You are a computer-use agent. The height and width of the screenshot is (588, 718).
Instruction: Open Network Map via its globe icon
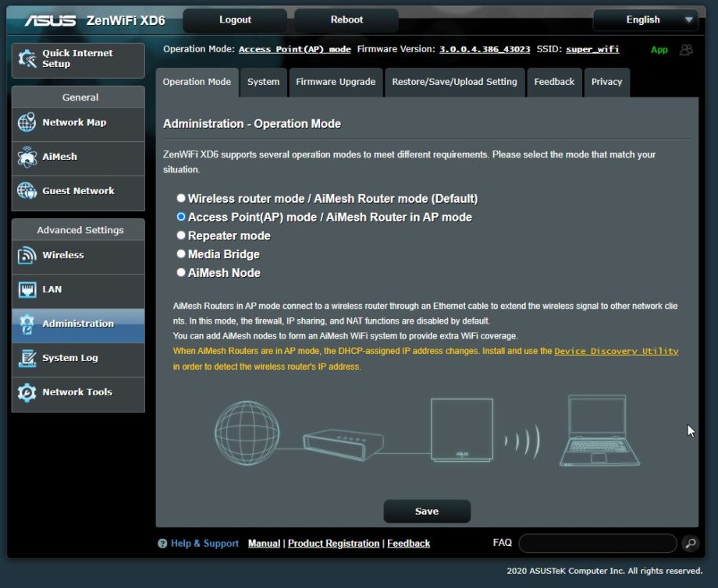click(x=27, y=123)
